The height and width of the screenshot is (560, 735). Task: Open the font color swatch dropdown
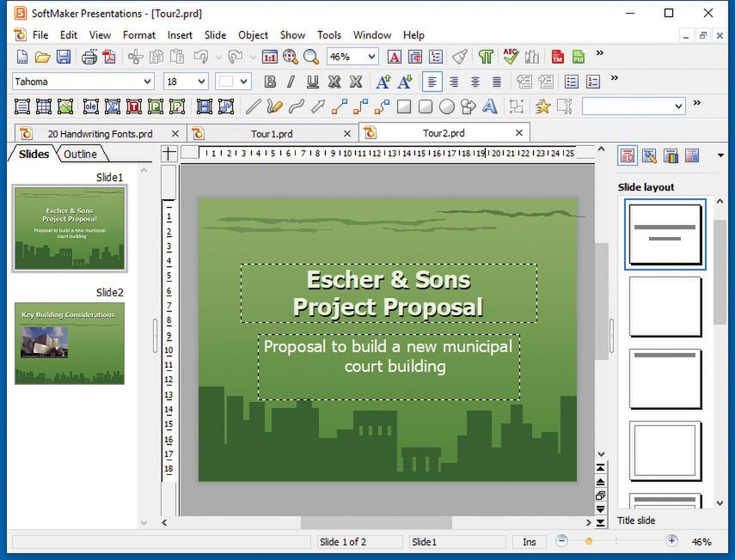pos(244,82)
